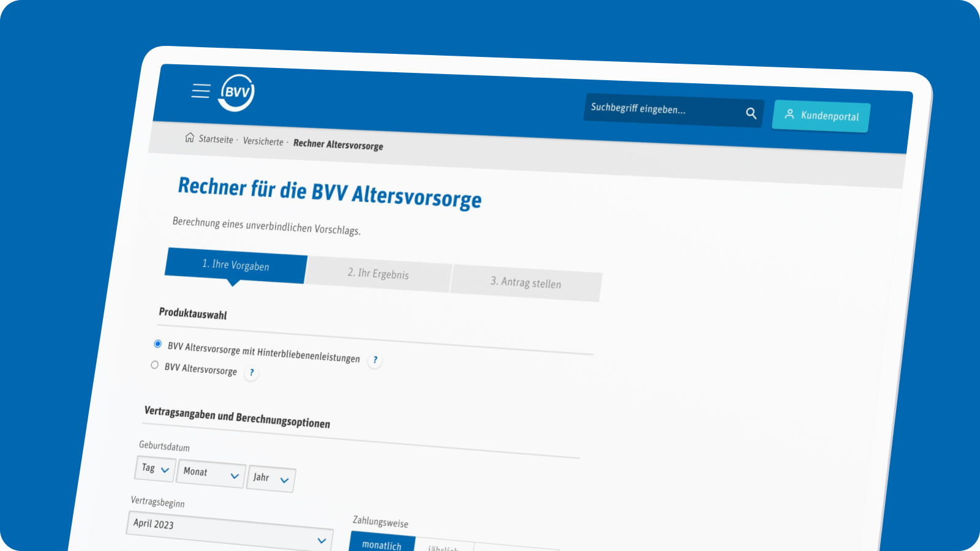Click the Geburtsdatum label
980x551 pixels.
coord(164,446)
